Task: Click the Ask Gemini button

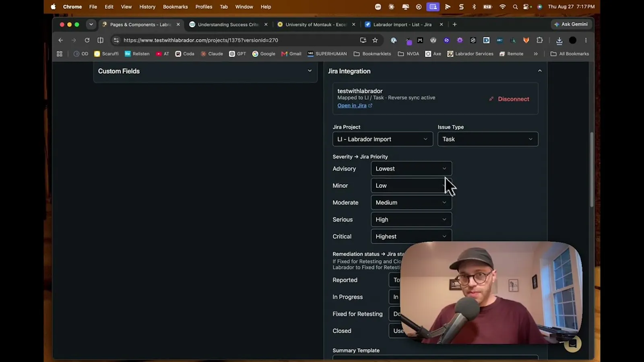Action: 571,24
